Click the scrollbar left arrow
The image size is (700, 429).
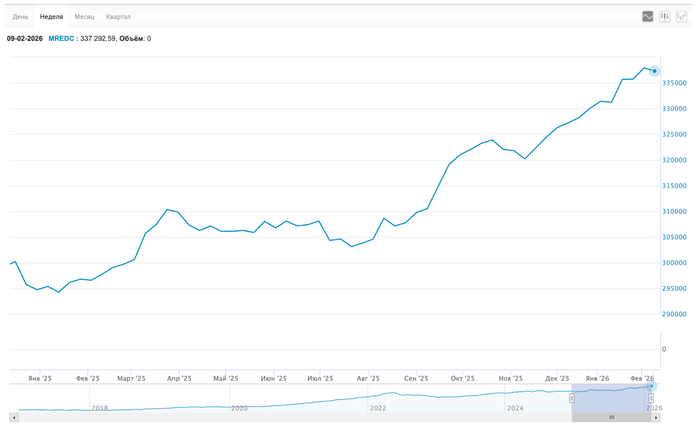[x=14, y=417]
